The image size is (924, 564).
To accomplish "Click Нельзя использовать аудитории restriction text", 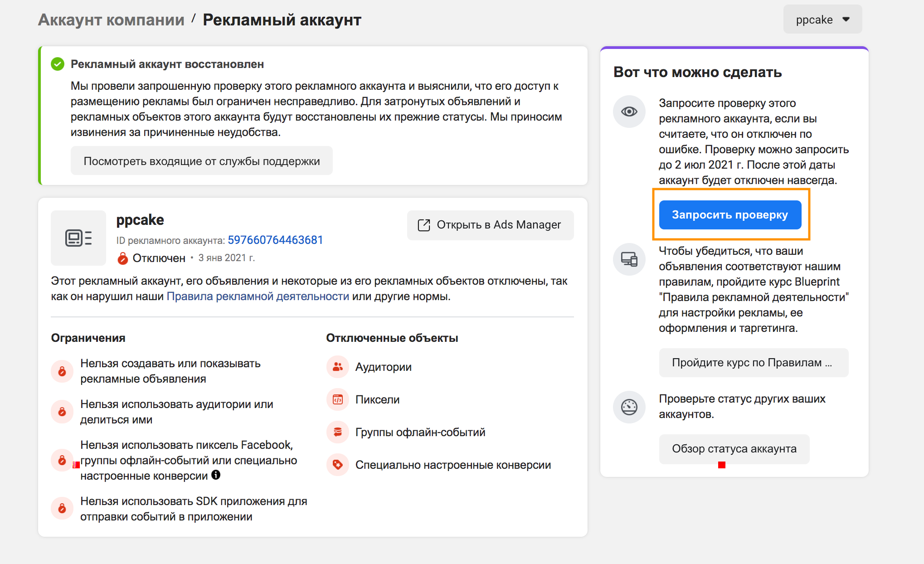I will [x=177, y=412].
